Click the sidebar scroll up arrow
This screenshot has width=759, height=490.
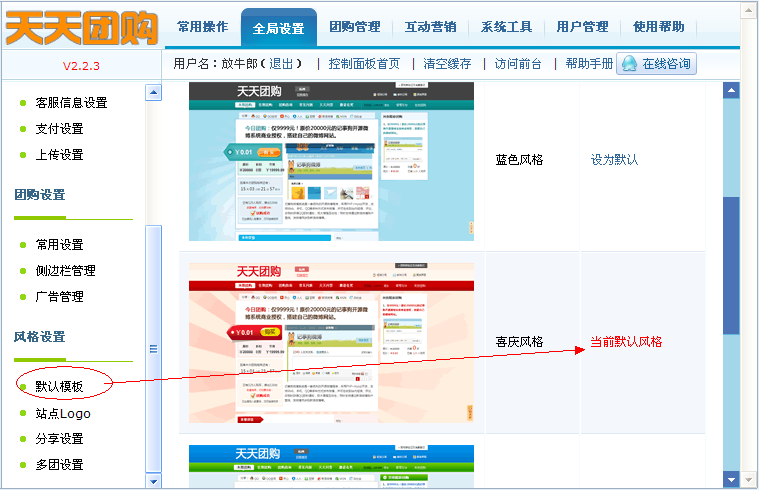(153, 92)
